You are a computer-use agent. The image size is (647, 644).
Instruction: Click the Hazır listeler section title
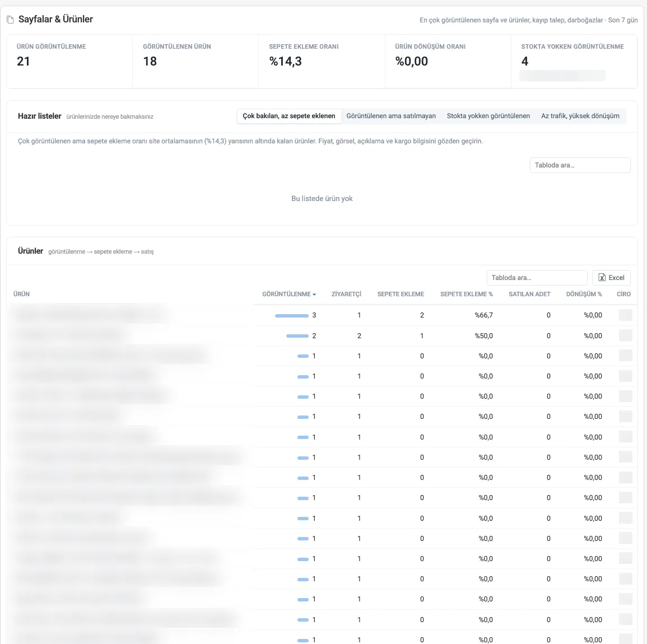(x=40, y=116)
